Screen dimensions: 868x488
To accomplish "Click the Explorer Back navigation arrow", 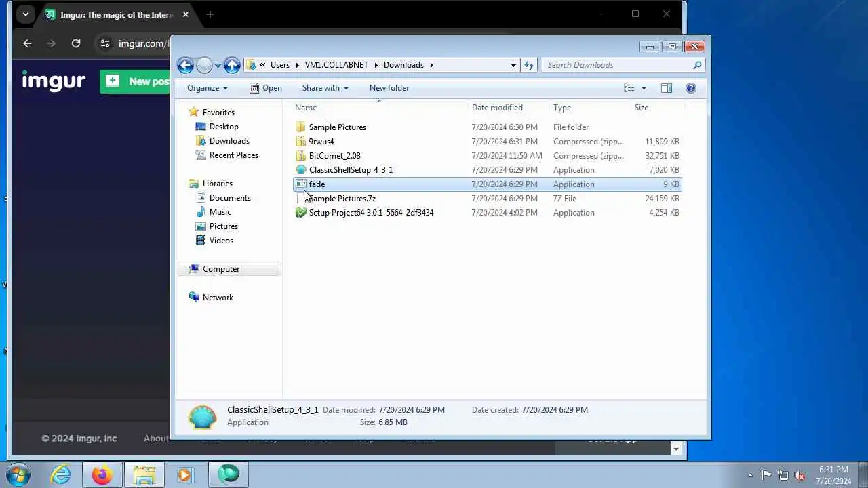I will coord(185,65).
